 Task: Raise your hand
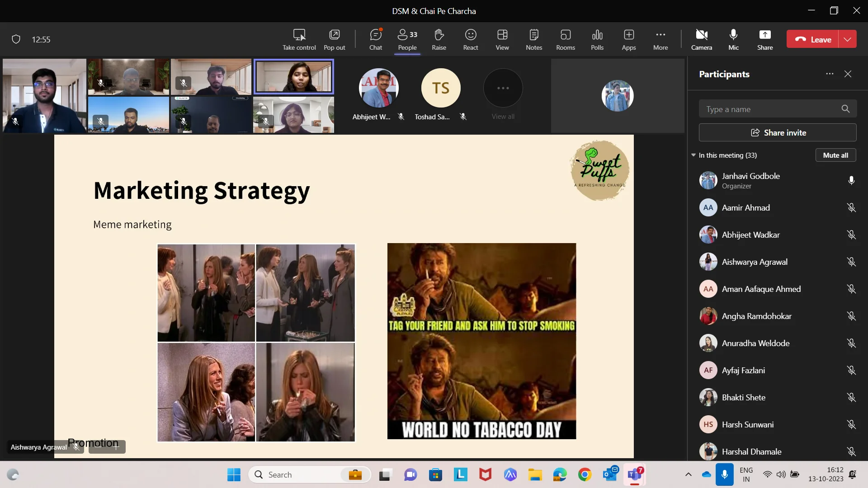(x=439, y=40)
